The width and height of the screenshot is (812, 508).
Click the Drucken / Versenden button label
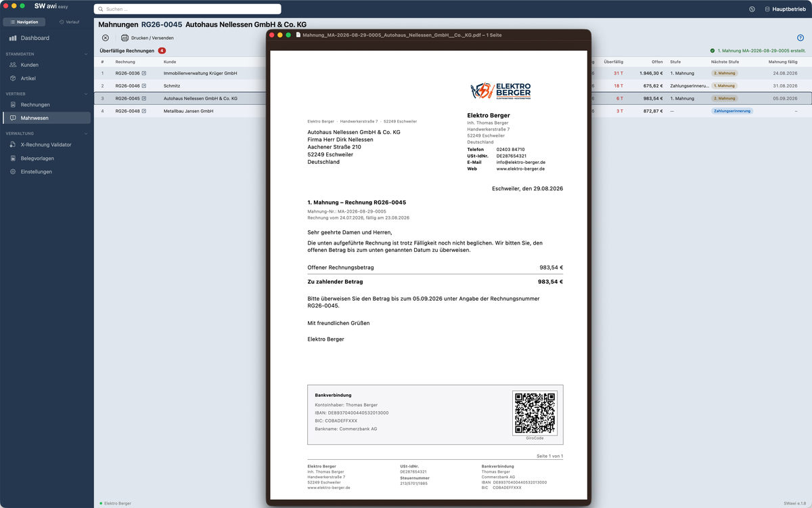(x=152, y=38)
